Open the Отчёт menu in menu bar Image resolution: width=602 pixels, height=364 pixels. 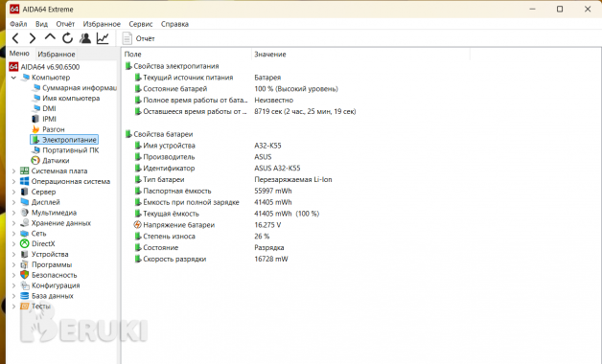point(65,24)
